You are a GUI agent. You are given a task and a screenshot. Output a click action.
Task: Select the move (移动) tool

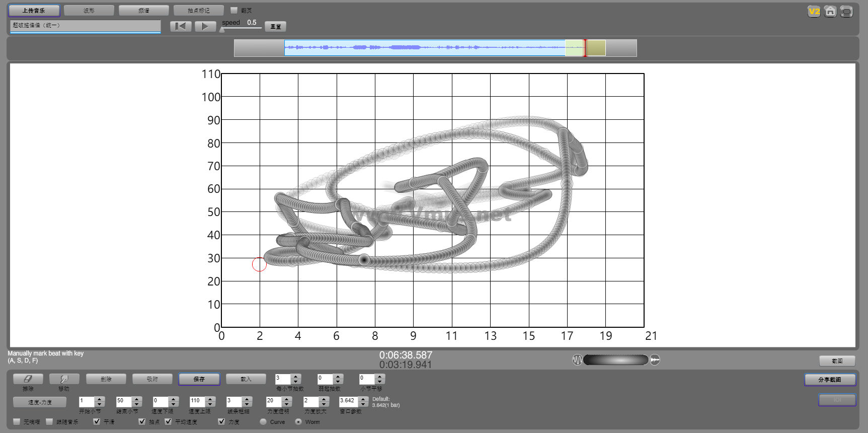tap(64, 379)
